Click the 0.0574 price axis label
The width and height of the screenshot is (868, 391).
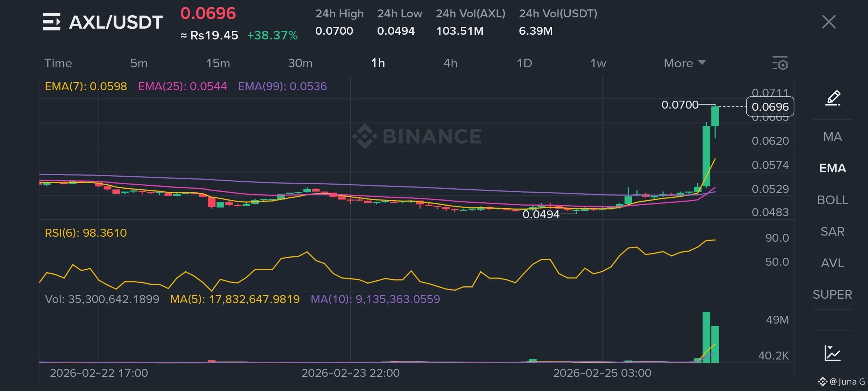770,165
